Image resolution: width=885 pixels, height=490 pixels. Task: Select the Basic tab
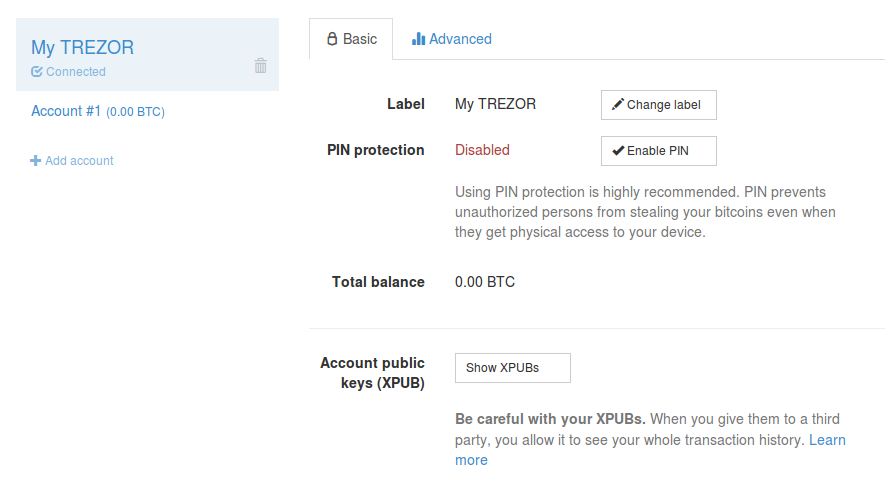click(351, 39)
